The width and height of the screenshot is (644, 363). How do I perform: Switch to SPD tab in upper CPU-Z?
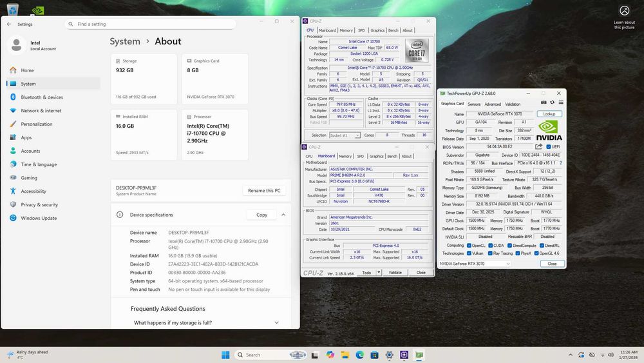click(x=361, y=30)
